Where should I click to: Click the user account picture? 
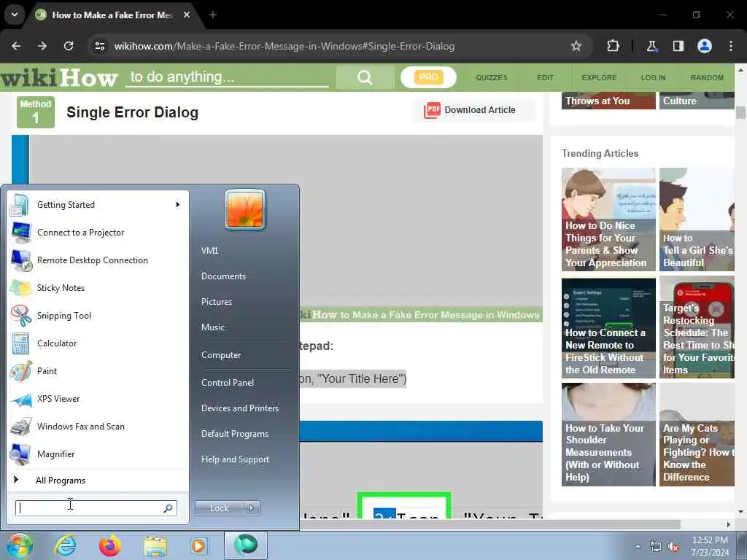click(x=245, y=210)
